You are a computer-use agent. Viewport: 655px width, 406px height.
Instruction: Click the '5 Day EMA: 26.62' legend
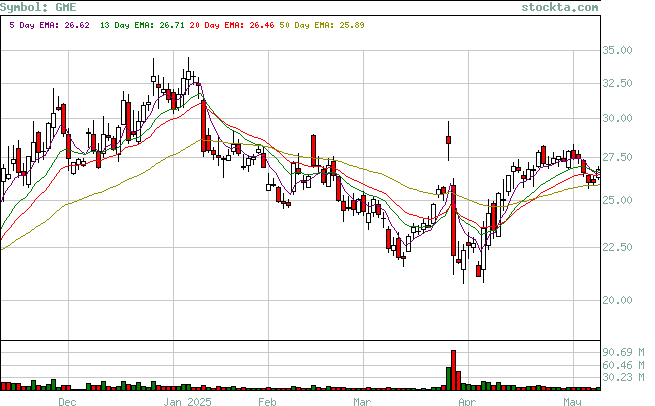coord(49,25)
